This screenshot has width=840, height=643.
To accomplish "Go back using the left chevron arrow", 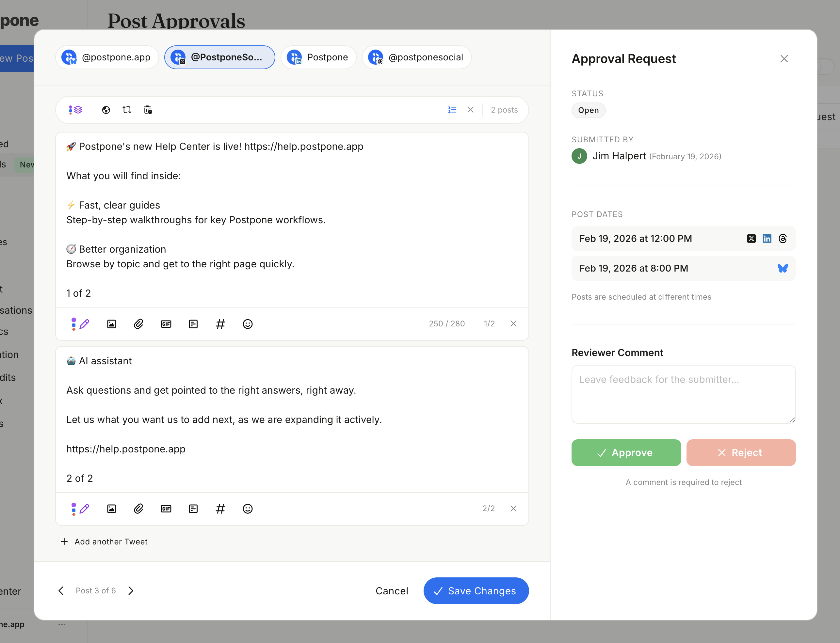I will (x=61, y=590).
